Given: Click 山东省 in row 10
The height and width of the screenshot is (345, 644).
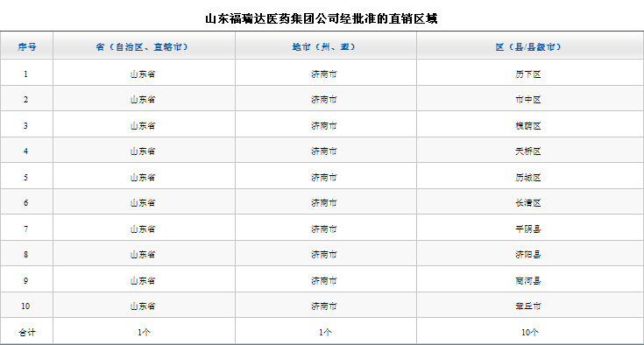Looking at the screenshot, I should point(143,306).
